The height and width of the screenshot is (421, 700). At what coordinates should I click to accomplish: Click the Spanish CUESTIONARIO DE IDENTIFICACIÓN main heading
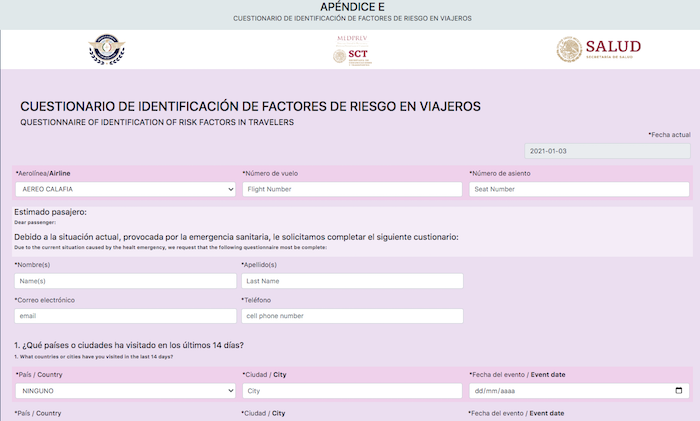[250, 106]
